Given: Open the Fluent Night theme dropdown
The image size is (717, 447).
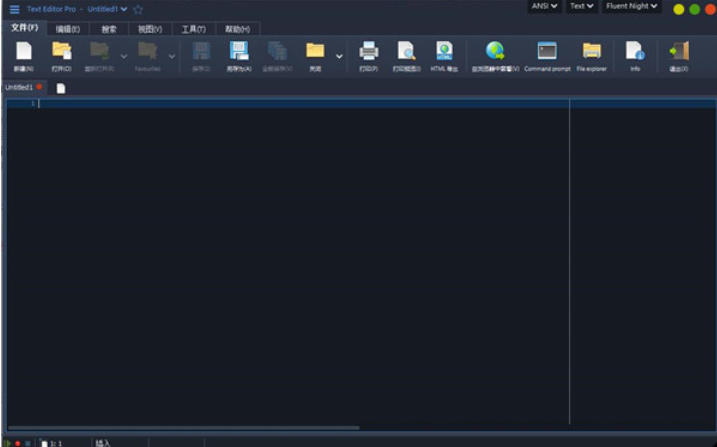Looking at the screenshot, I should [632, 6].
